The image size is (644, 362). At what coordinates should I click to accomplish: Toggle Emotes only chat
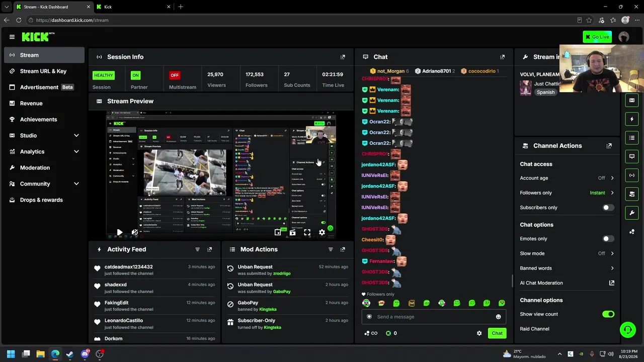pyautogui.click(x=608, y=239)
